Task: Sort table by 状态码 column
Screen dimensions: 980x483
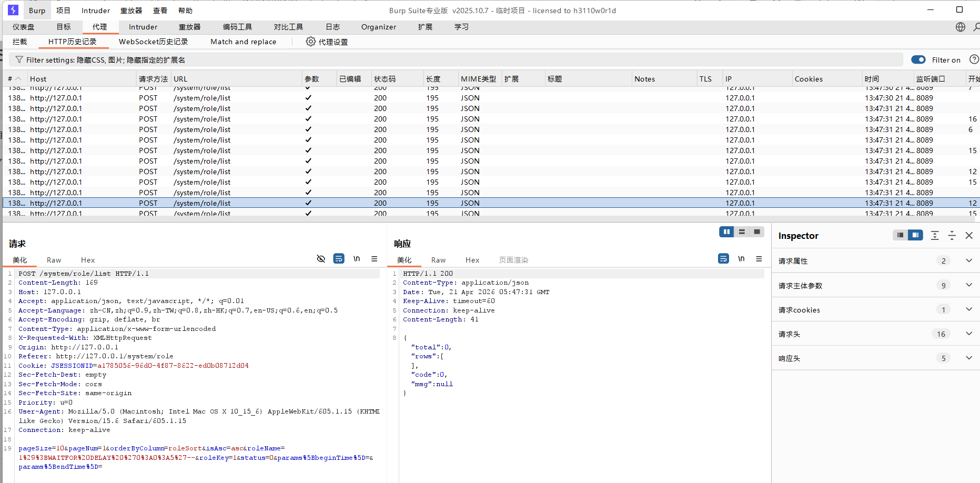Action: [x=397, y=79]
